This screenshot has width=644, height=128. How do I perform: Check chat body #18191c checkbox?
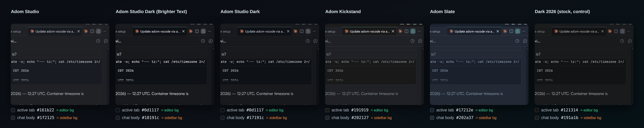pyautogui.click(x=118, y=118)
